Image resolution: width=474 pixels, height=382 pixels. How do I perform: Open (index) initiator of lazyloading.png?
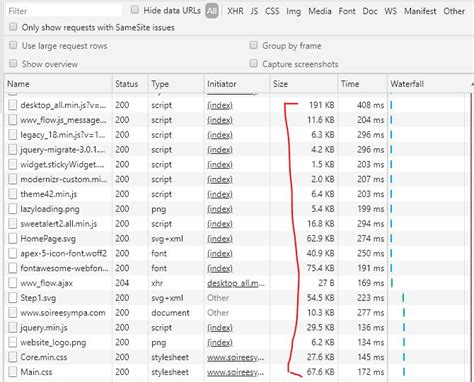(x=220, y=209)
